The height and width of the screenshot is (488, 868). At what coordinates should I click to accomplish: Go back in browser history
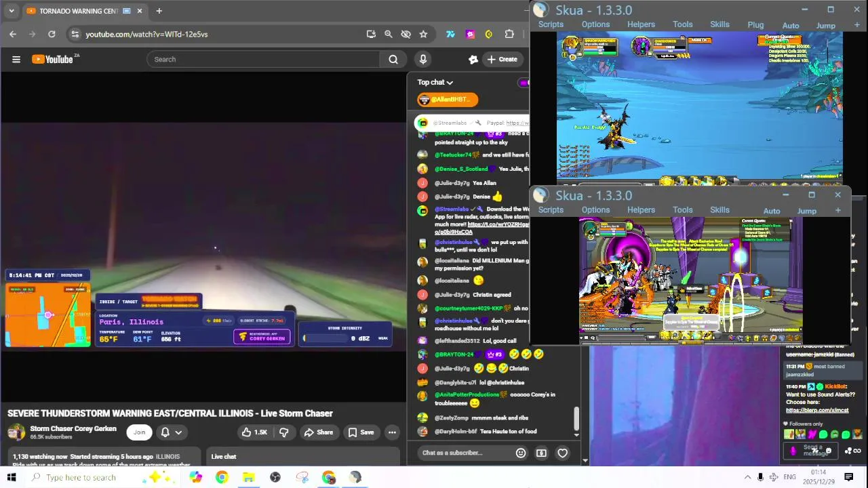pyautogui.click(x=13, y=34)
